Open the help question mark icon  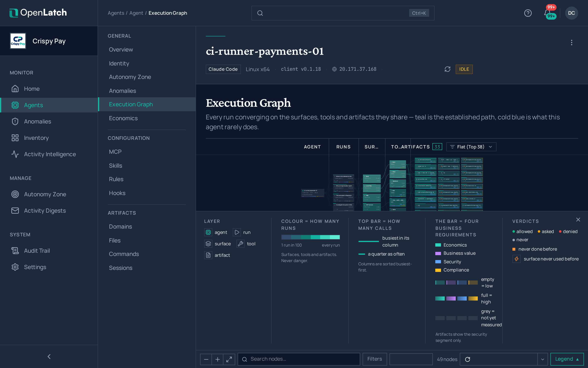(x=528, y=13)
